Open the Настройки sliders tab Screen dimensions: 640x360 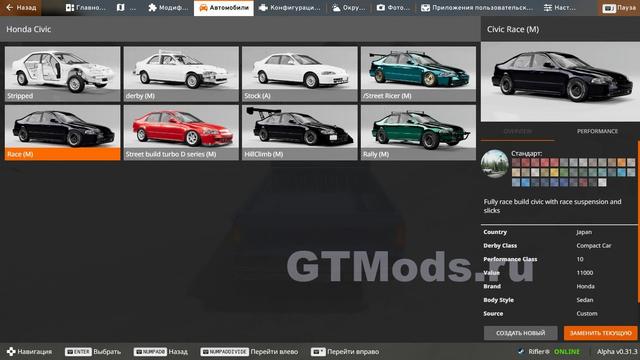(x=560, y=8)
